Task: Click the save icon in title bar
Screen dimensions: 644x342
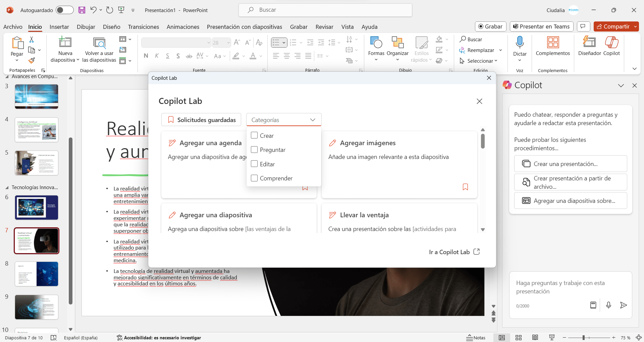Action: (x=82, y=10)
